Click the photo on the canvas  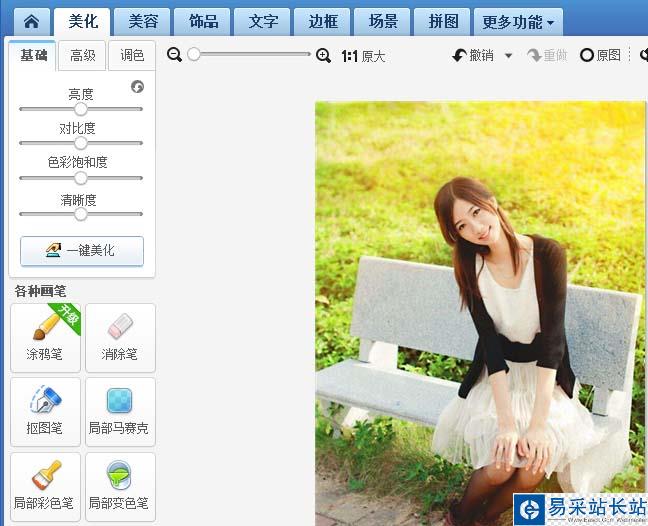click(480, 313)
